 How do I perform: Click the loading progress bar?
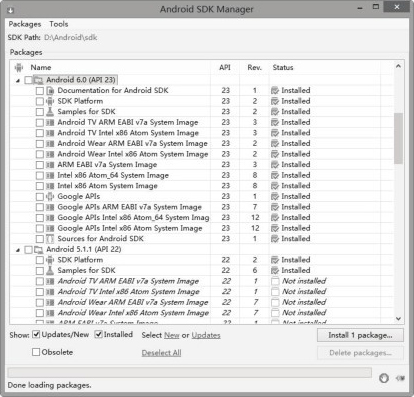pyautogui.click(x=190, y=373)
